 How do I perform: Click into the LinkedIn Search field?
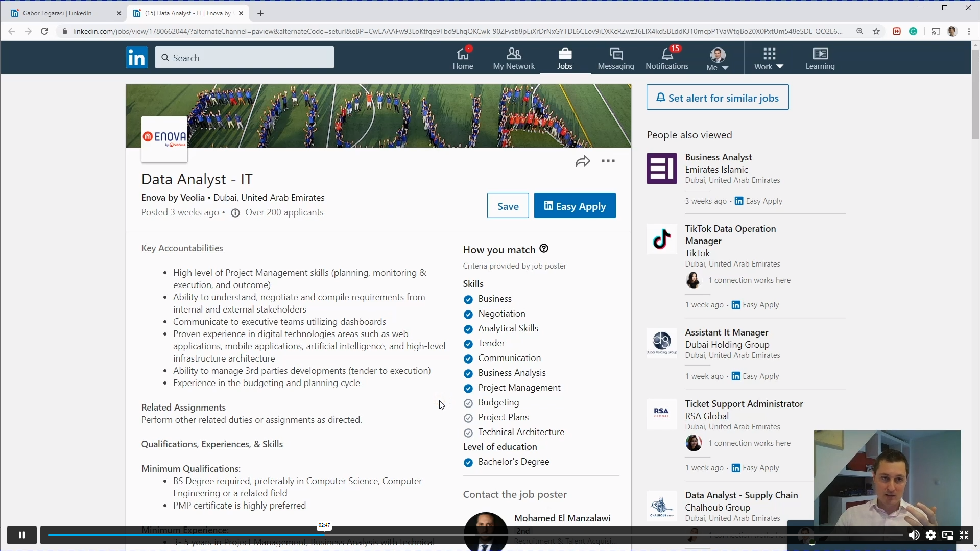[x=245, y=58]
